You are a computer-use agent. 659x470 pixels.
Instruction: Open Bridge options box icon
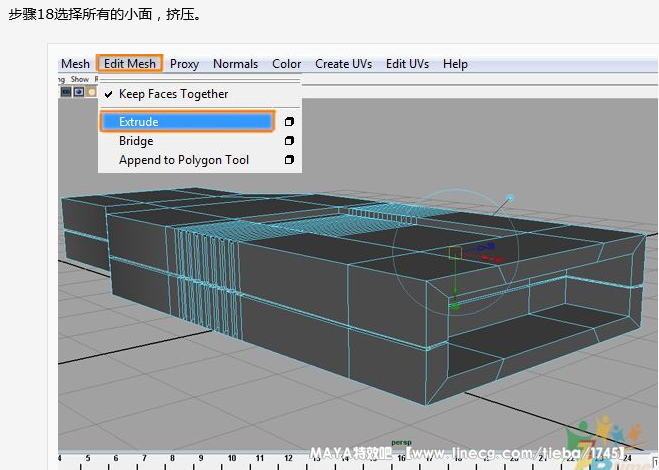click(x=289, y=141)
